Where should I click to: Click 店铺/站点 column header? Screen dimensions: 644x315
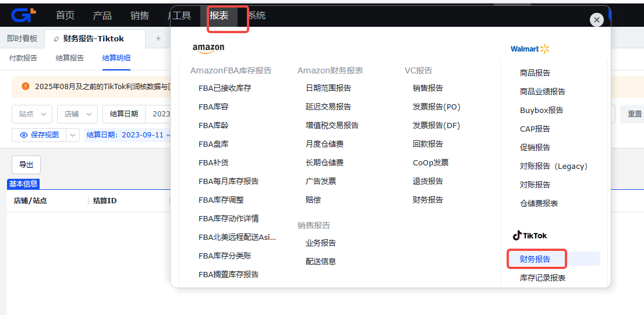click(x=30, y=201)
